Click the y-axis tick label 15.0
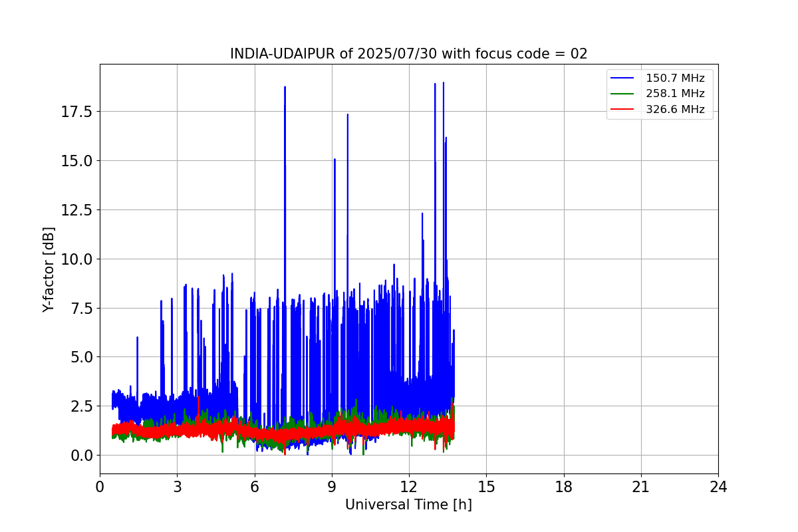Viewport: 798px width, 532px height. point(78,160)
